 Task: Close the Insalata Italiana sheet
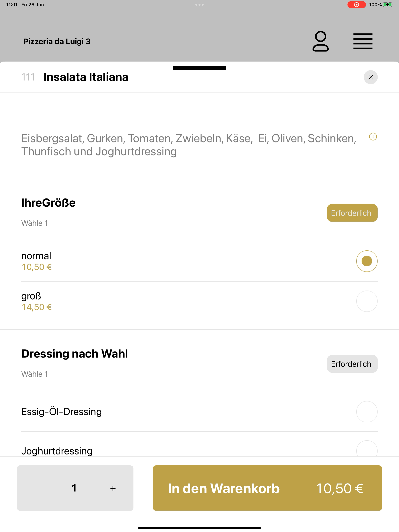371,77
